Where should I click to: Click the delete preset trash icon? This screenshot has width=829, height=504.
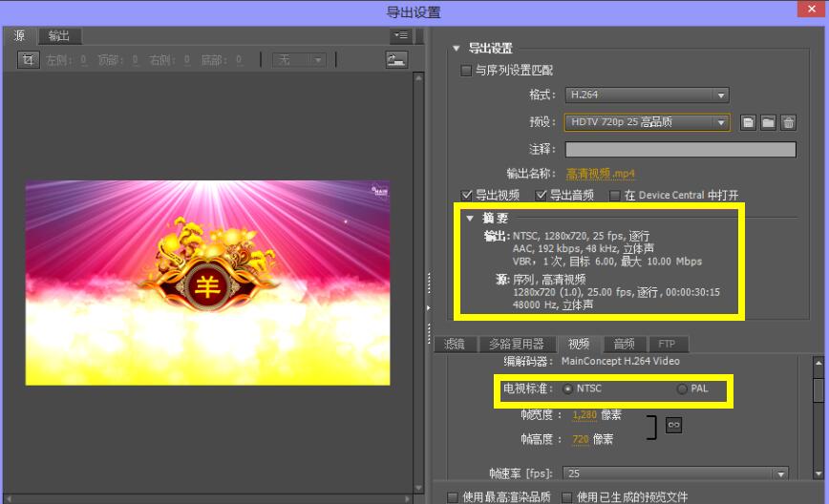788,122
